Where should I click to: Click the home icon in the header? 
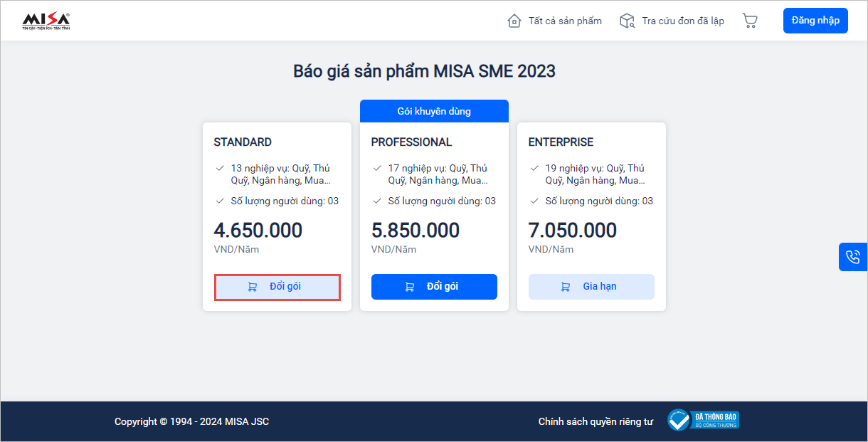pyautogui.click(x=514, y=21)
